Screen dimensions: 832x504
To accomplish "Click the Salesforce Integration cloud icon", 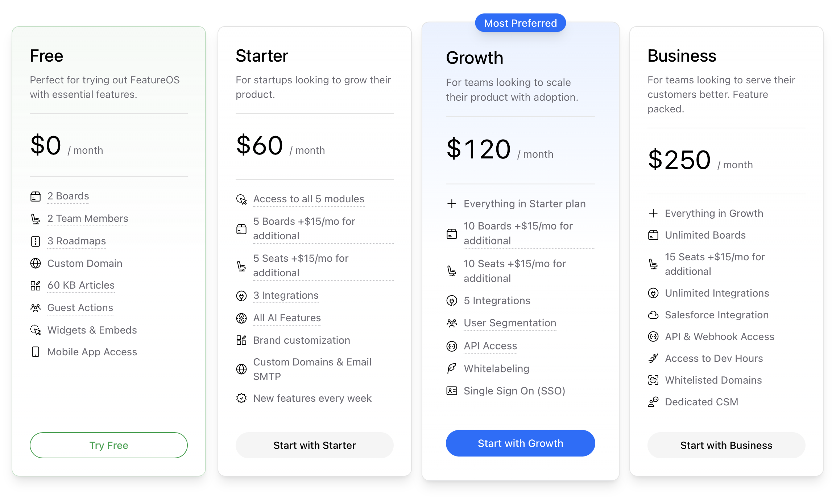I will click(654, 315).
